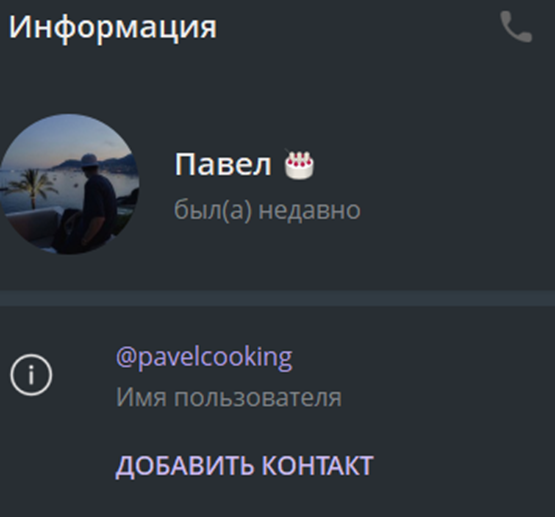This screenshot has width=555, height=517.
Task: Click the birthday cake emoji beside Павел
Action: click(299, 164)
